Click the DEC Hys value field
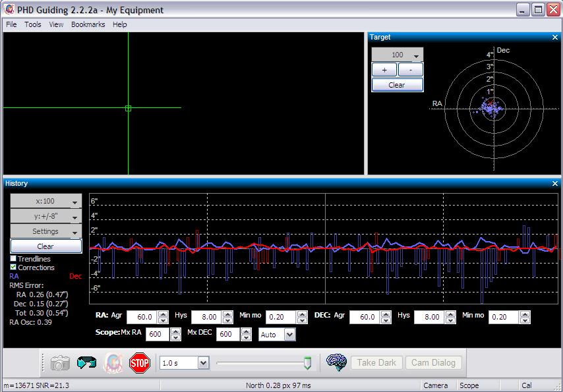 [430, 317]
